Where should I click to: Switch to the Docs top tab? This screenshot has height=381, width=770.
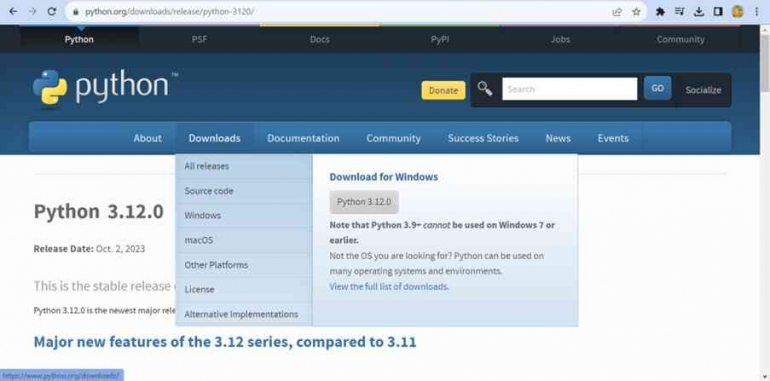pyautogui.click(x=320, y=39)
